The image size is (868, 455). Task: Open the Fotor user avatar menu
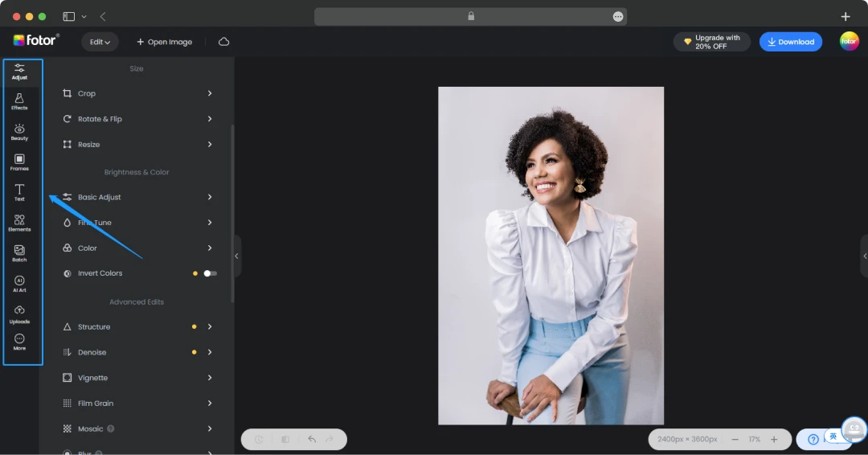(850, 42)
